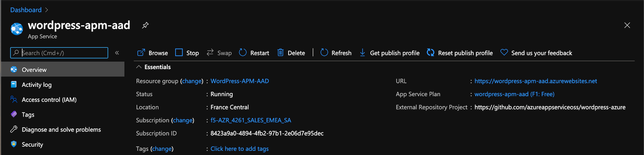Open the wordpress-apm-aad.azurewebsites.net URL

pyautogui.click(x=535, y=81)
